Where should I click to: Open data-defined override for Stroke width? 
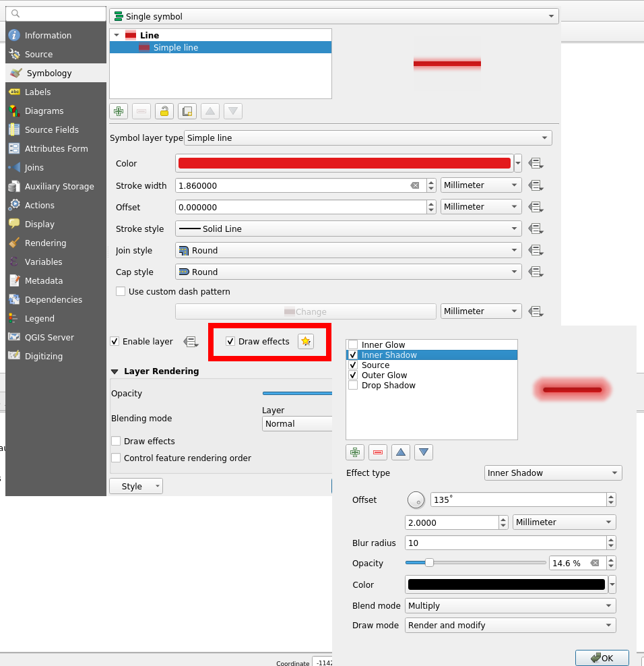point(536,185)
